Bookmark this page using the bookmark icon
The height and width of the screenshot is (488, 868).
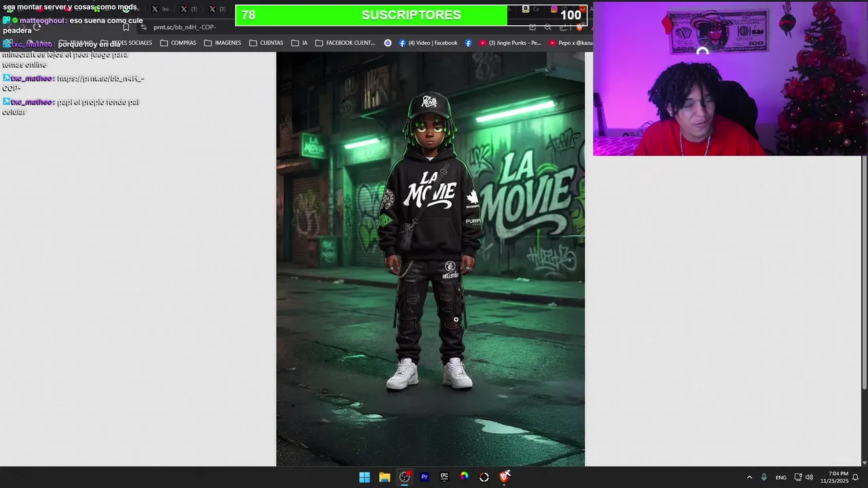click(x=126, y=27)
